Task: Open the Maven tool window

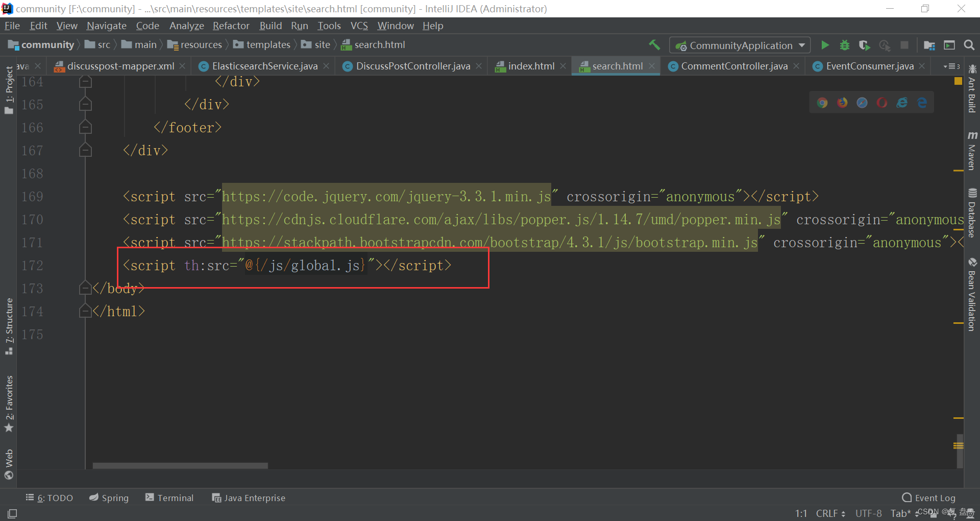Action: tap(972, 151)
